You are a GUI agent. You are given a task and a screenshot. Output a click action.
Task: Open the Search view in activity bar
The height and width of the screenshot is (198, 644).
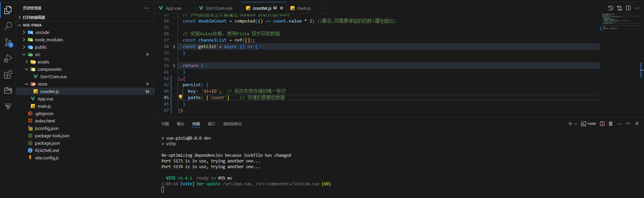click(x=8, y=26)
